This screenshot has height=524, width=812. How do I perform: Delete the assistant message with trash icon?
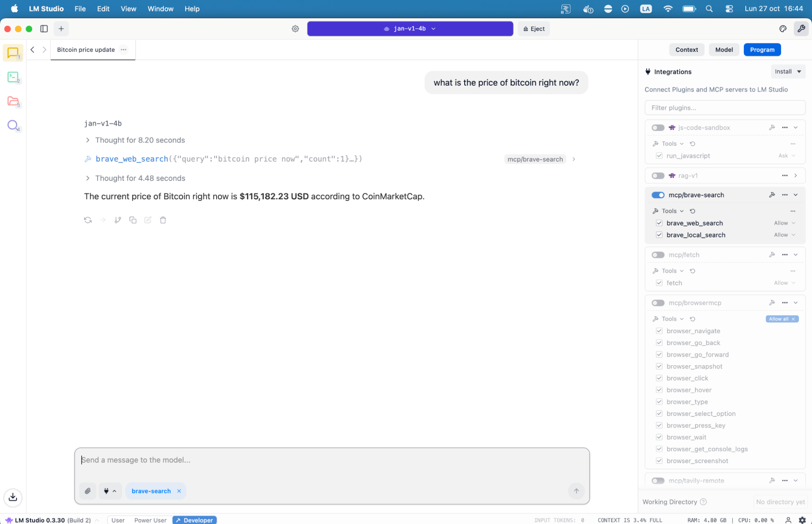tap(163, 220)
